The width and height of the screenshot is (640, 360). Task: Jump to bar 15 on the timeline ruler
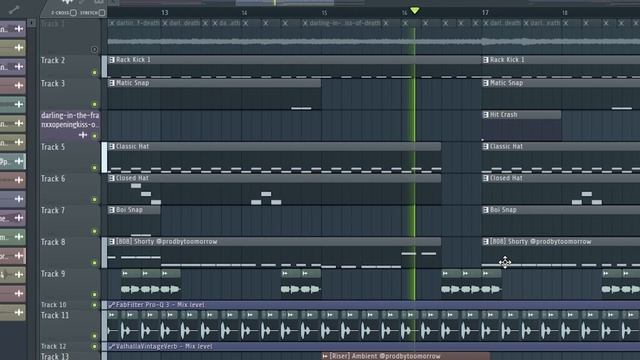(x=324, y=13)
